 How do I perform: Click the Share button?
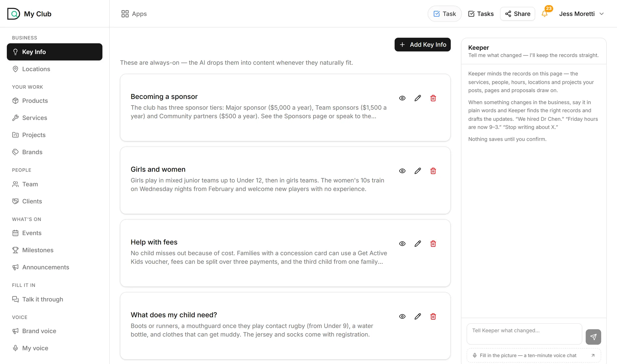point(518,14)
